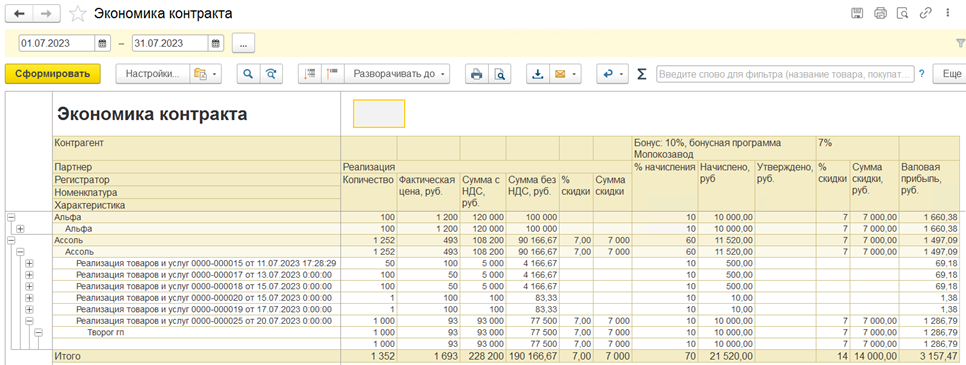The width and height of the screenshot is (966, 365).
Task: Expand document 0000-000018 row
Action: (x=29, y=287)
